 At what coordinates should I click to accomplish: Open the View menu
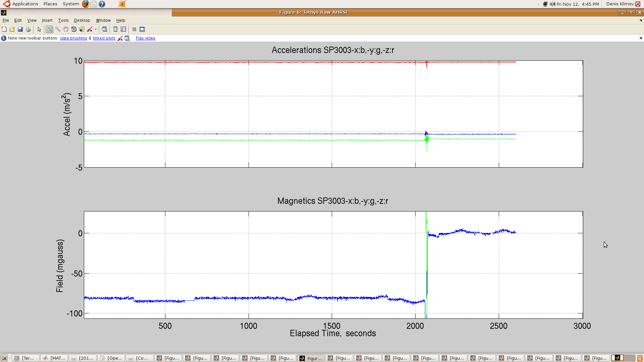[x=32, y=20]
